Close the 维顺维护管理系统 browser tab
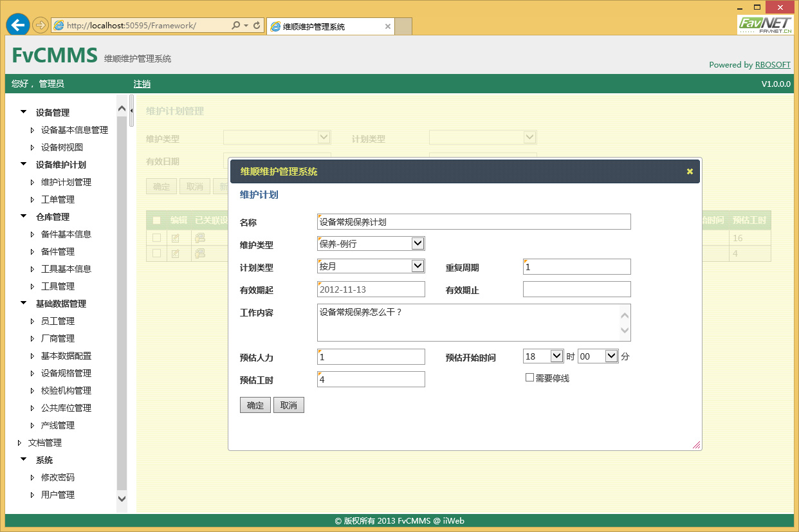 click(387, 26)
